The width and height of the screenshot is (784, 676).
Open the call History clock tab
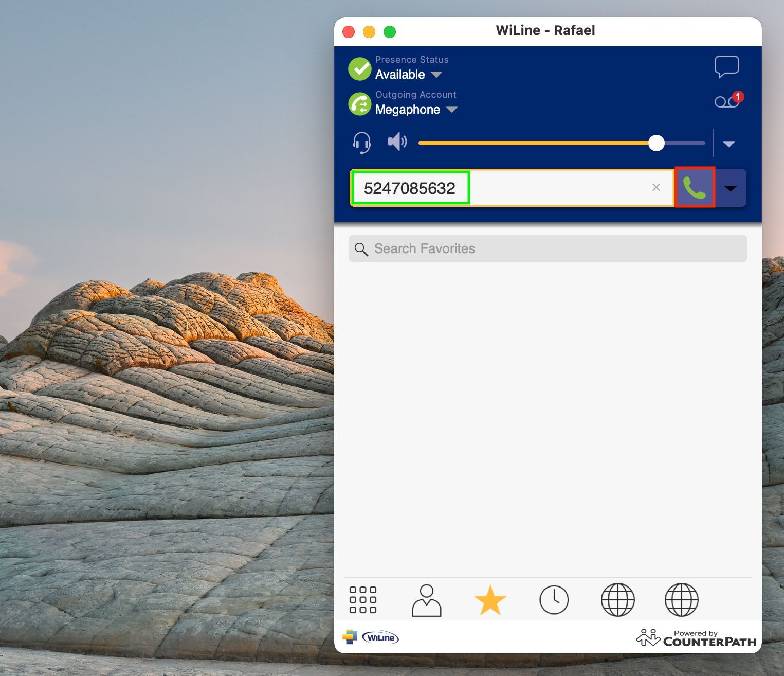pyautogui.click(x=554, y=600)
